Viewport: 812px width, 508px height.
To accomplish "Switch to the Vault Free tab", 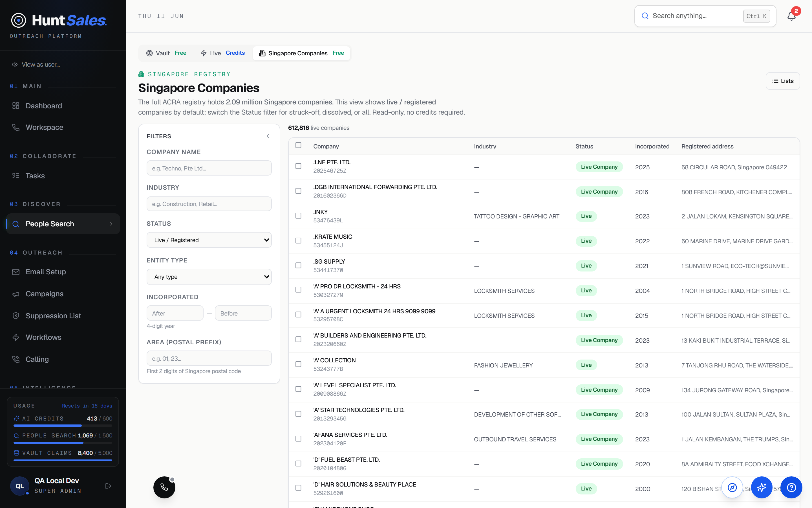I will point(166,53).
